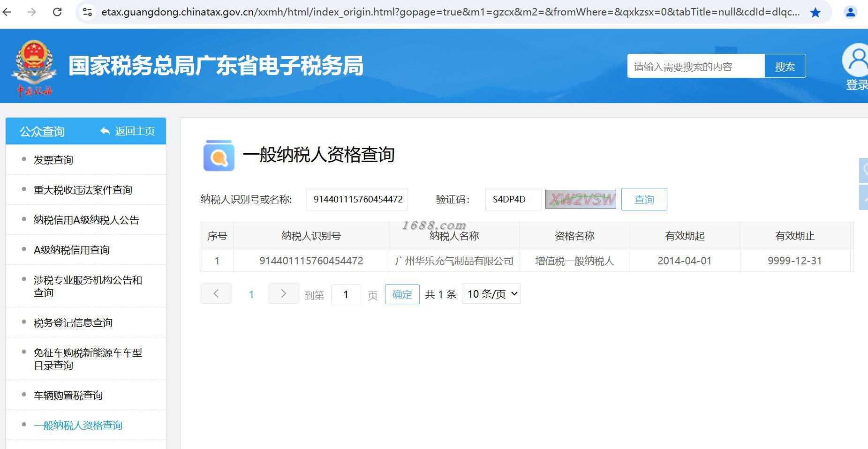Select 税务登记信息查询 sidebar item
Viewport: 868px width, 449px height.
[73, 322]
